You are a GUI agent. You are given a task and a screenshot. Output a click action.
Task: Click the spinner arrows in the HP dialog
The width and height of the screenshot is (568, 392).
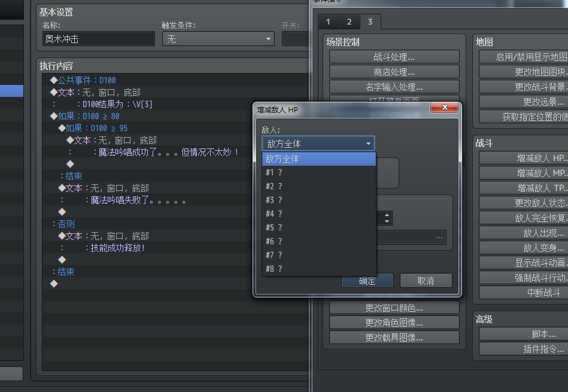(x=387, y=218)
